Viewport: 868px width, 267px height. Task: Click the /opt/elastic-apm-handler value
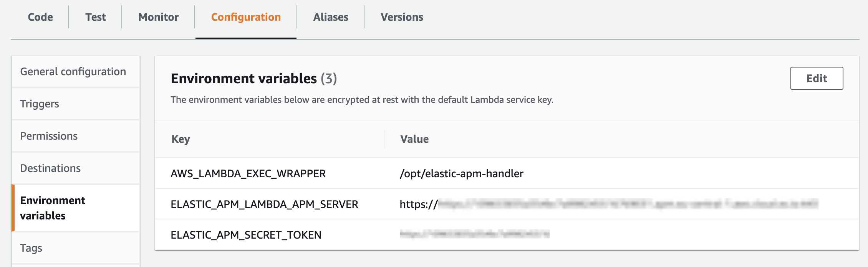[461, 173]
